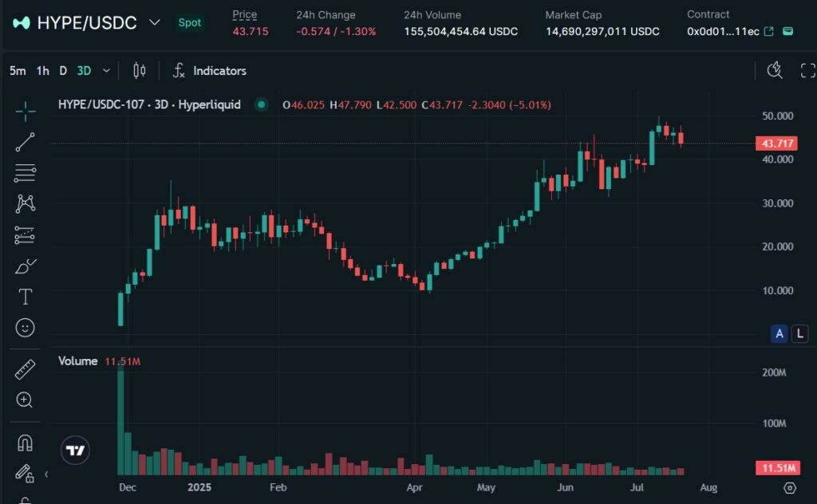Click the Spot market badge
The height and width of the screenshot is (504, 817).
pyautogui.click(x=190, y=22)
